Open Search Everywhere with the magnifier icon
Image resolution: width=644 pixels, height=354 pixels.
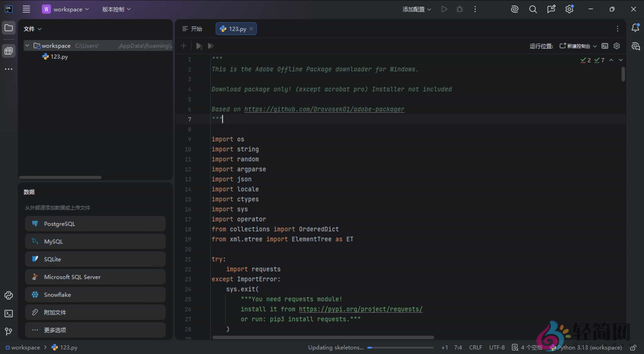click(533, 9)
